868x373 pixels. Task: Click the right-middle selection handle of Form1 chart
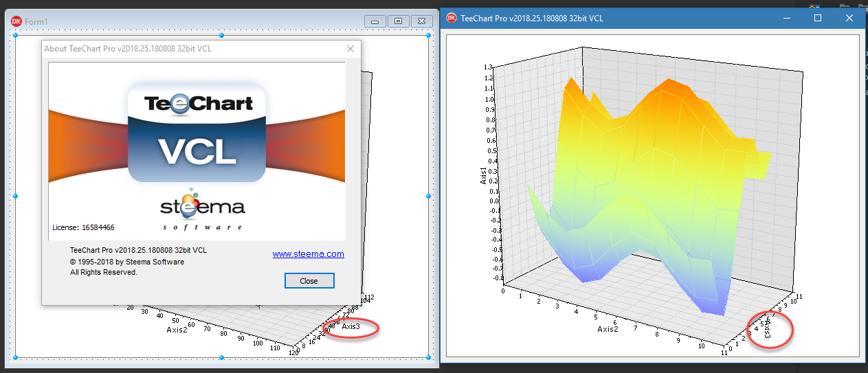tap(428, 196)
